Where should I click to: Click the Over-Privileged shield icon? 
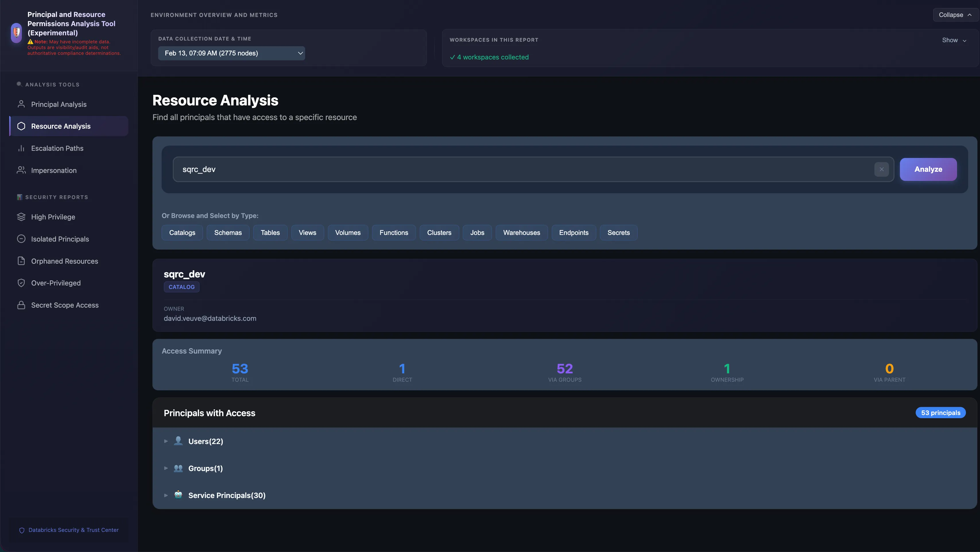click(x=21, y=283)
